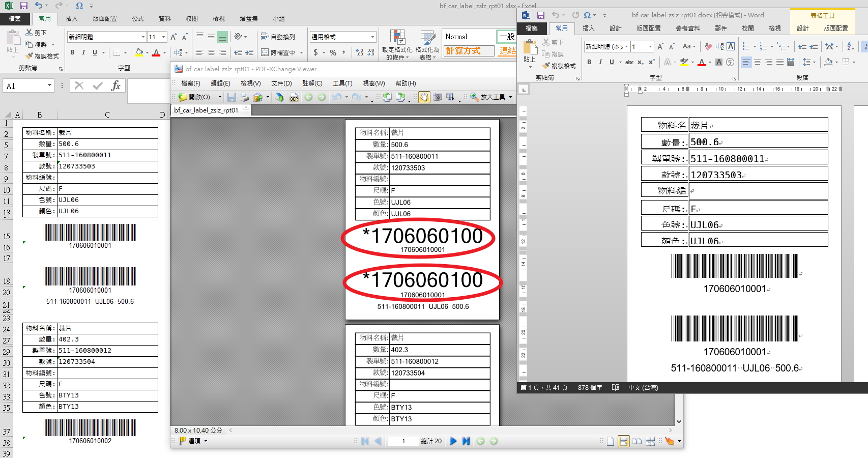
Task: Open the 註解(C) menu in PDF-XChange Viewer
Action: [312, 83]
